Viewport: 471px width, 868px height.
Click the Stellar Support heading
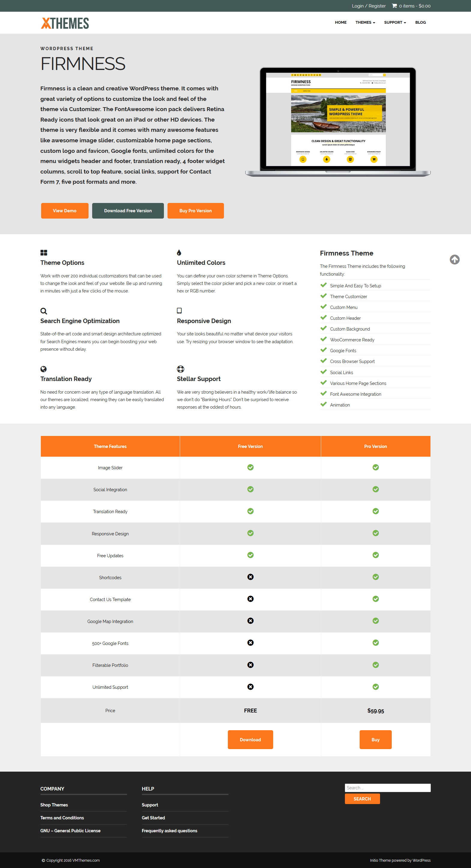[199, 379]
